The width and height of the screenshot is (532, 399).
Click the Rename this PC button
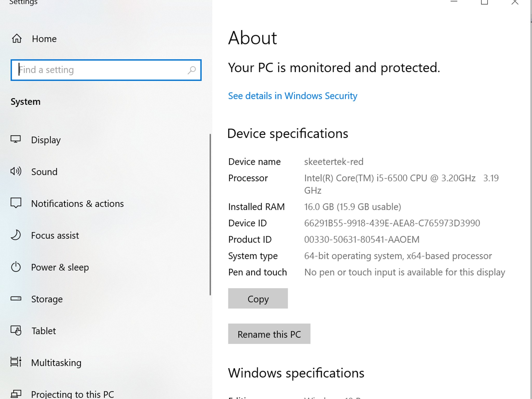[x=269, y=334]
